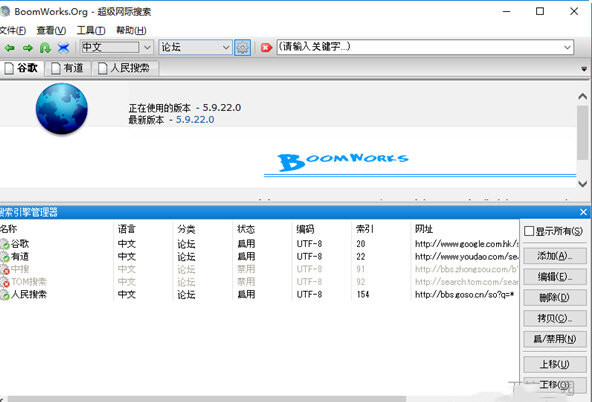This screenshot has height=402, width=592.
Task: Click the 上移(U) button
Action: 555,364
